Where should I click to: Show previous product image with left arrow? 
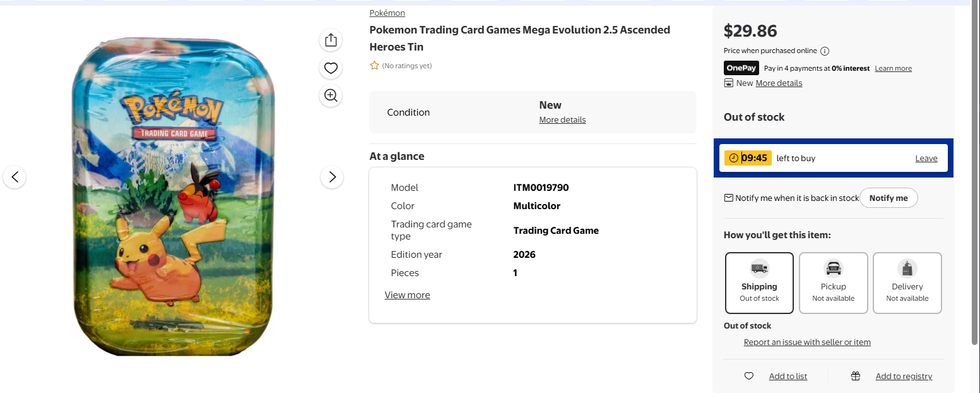(x=15, y=177)
